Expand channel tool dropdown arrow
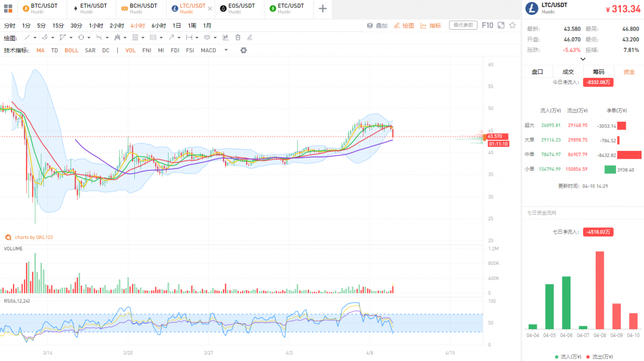 [x=53, y=37]
